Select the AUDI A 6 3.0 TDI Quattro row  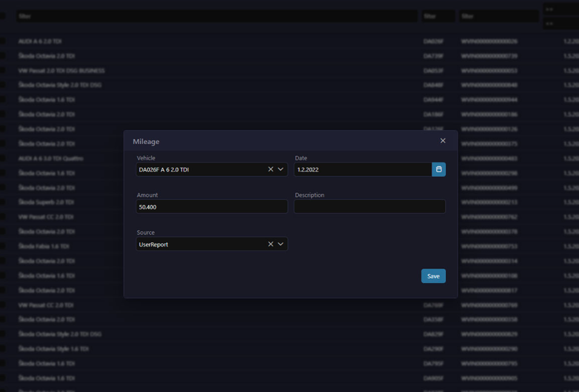[51, 158]
